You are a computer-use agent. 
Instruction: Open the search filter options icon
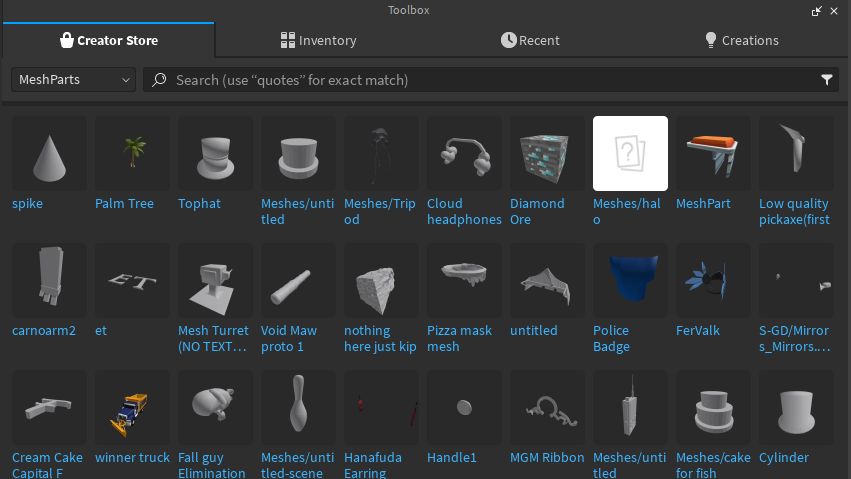[827, 80]
